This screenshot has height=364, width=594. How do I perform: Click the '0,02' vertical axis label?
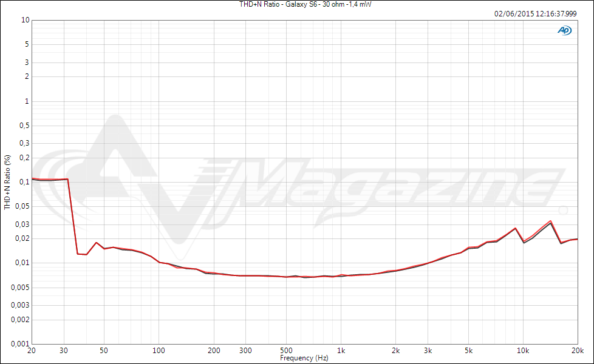coord(22,238)
